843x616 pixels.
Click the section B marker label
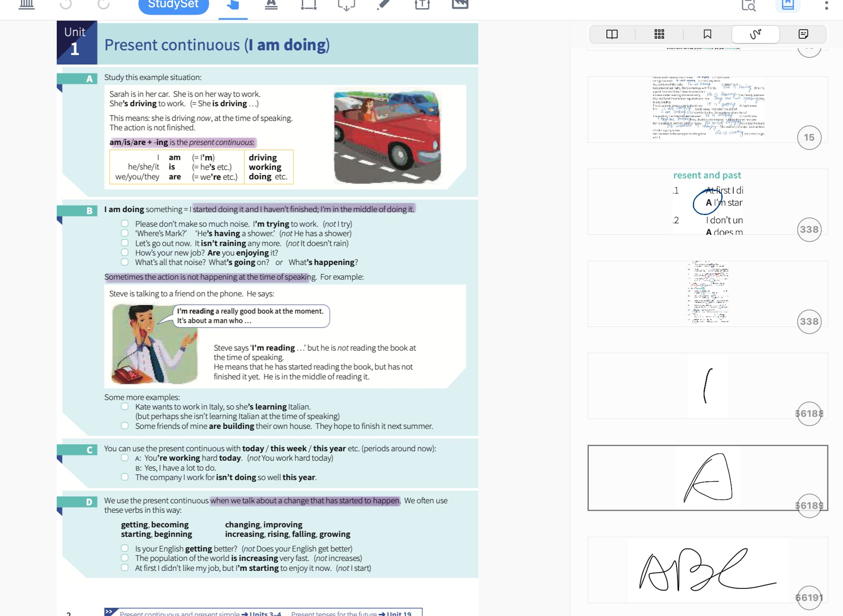click(x=90, y=211)
